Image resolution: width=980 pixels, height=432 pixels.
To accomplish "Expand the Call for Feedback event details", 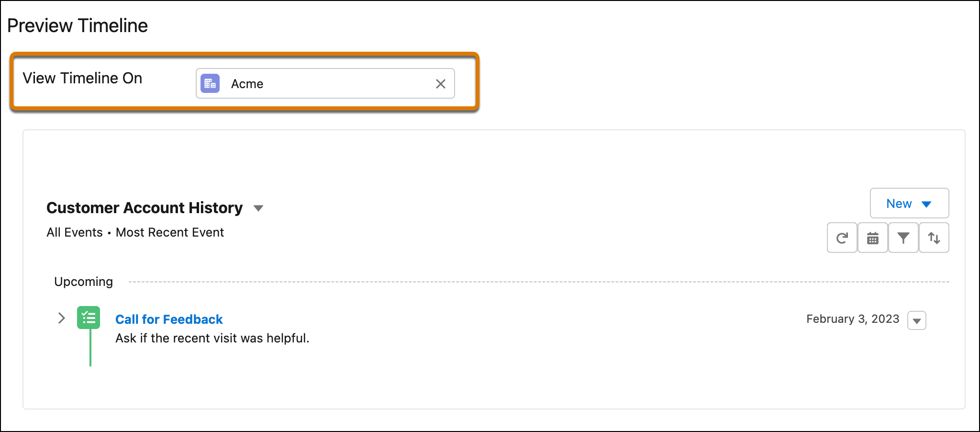I will tap(61, 318).
